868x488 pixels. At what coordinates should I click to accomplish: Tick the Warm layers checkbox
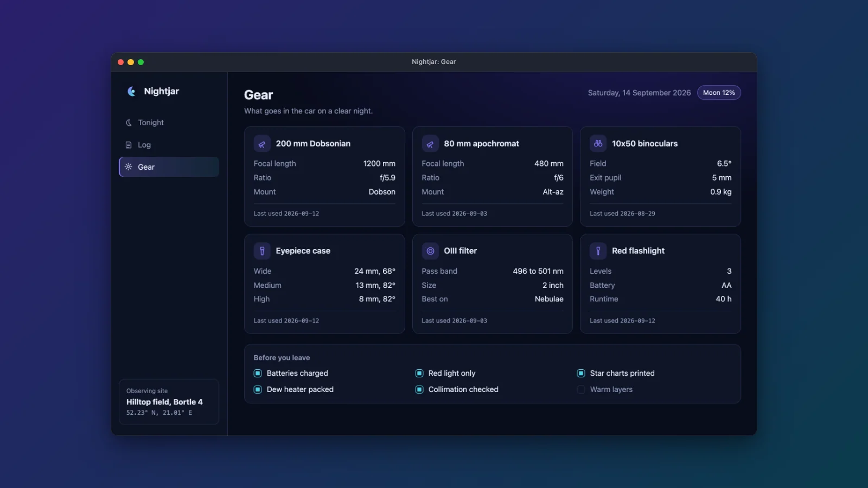[581, 389]
